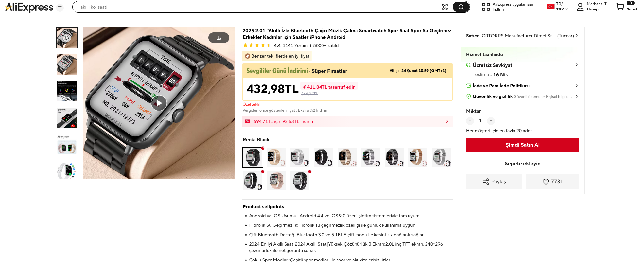Click the search input field
Viewport: 644px width, 269px height.
pos(255,7)
